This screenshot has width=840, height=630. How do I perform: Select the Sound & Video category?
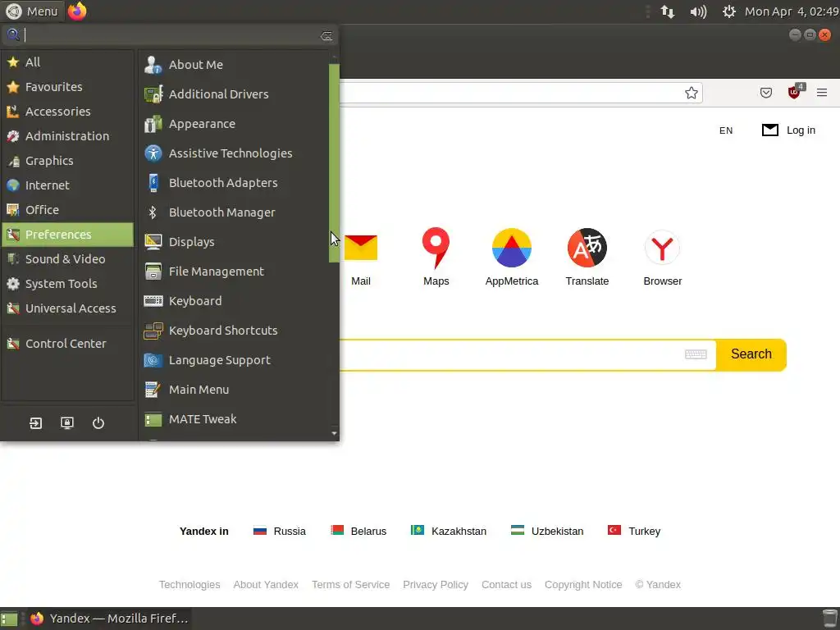[x=67, y=259]
